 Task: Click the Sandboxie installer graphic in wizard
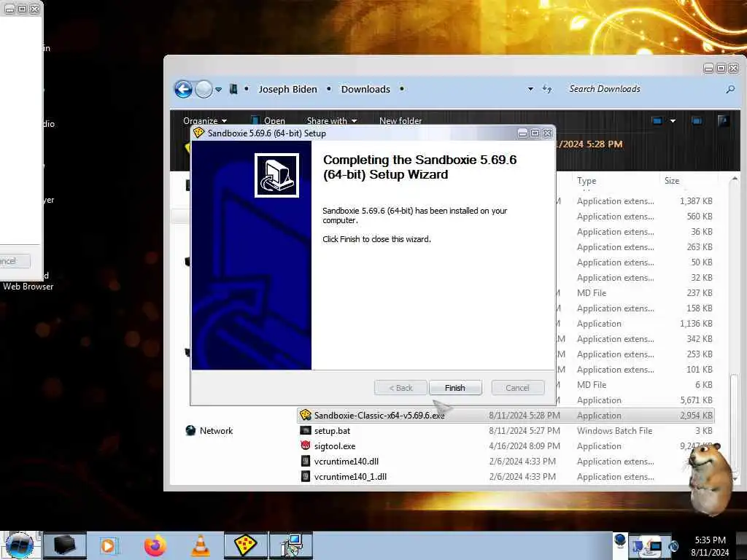point(276,175)
